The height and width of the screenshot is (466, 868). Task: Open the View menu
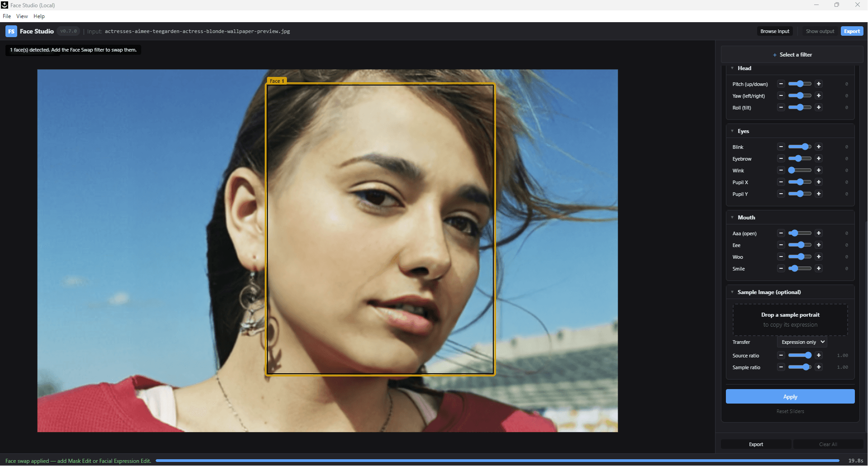[x=22, y=16]
